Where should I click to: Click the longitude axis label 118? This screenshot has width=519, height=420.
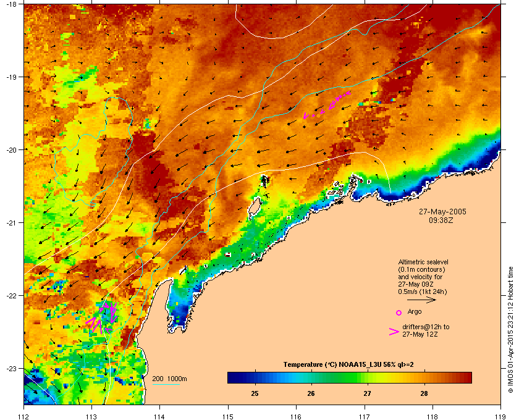pyautogui.click(x=432, y=417)
